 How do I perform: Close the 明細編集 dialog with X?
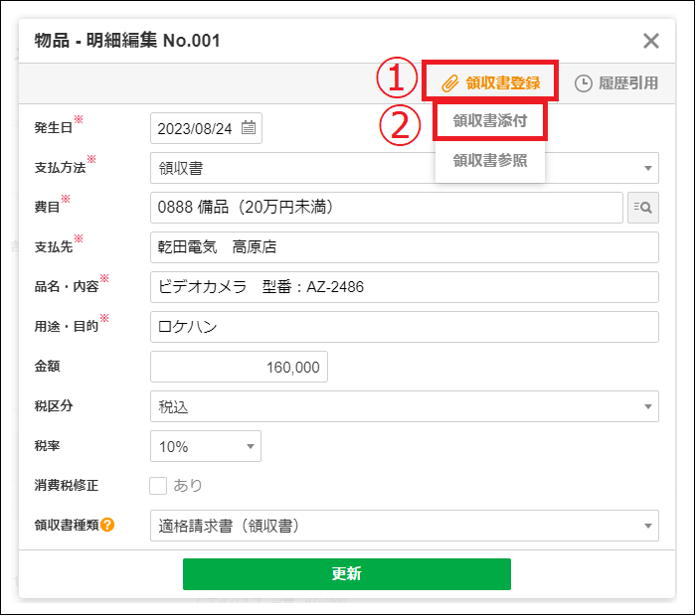coord(651,41)
